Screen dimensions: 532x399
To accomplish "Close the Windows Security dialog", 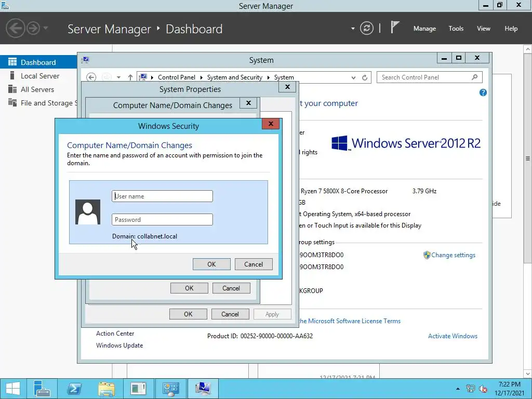I will click(x=271, y=124).
